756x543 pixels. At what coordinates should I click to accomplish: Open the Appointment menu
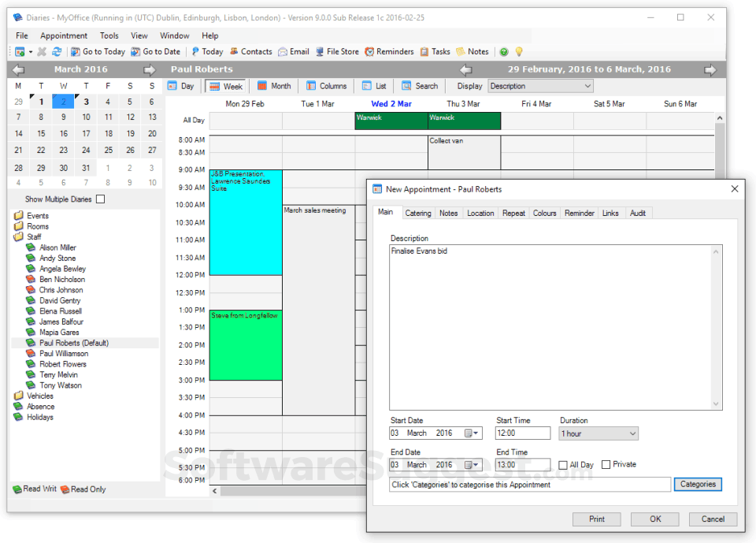click(63, 35)
